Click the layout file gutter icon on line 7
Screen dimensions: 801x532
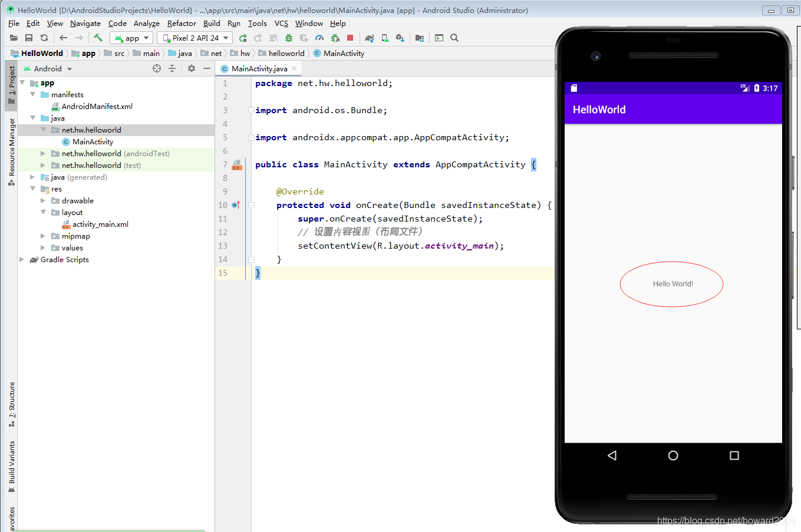pyautogui.click(x=237, y=165)
